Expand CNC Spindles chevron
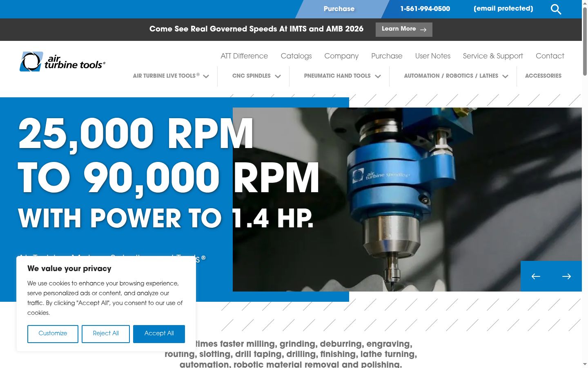 point(278,76)
